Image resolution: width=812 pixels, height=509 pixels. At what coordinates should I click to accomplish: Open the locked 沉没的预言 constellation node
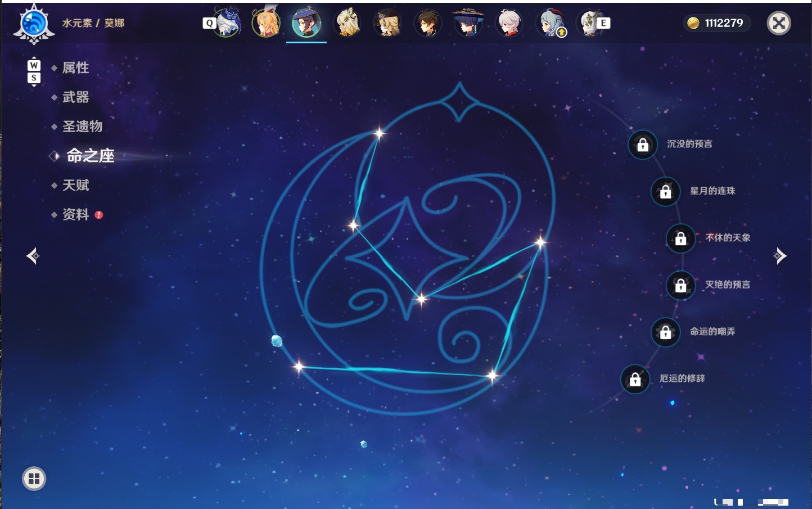pos(643,145)
